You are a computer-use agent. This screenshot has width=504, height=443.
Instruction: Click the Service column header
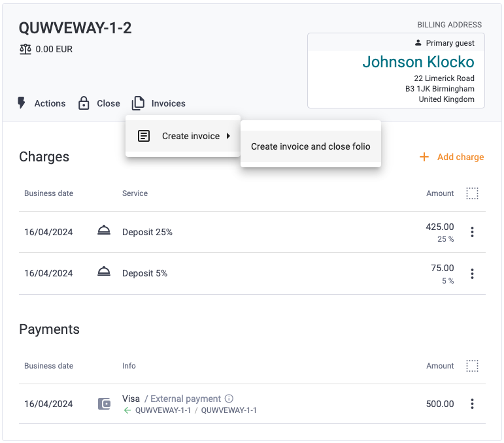coord(135,193)
